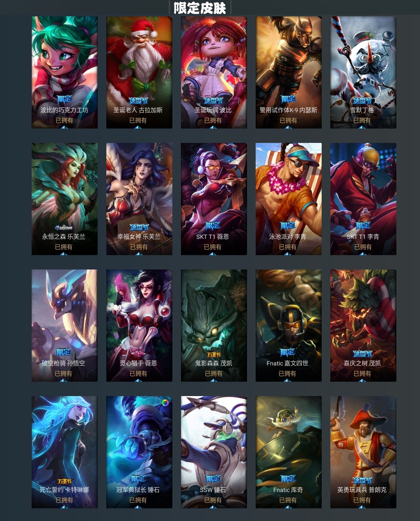Open the 波比的巧克力工坊 skin card
The height and width of the screenshot is (521, 420).
(65, 72)
